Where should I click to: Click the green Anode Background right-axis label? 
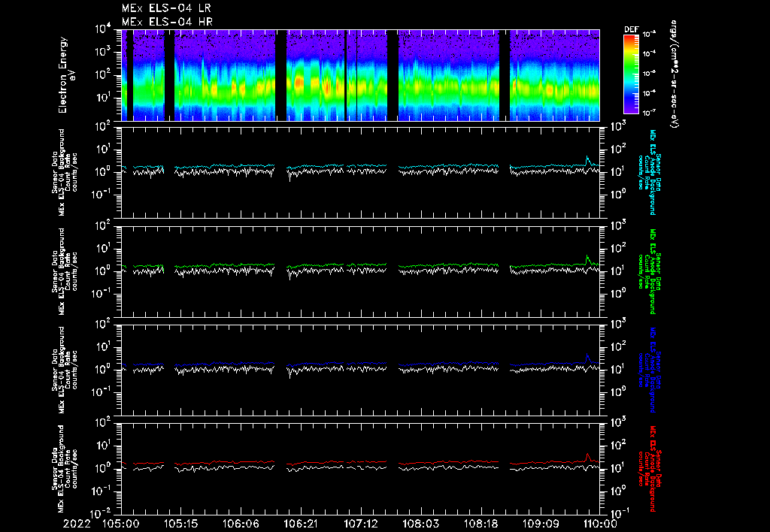click(650, 271)
